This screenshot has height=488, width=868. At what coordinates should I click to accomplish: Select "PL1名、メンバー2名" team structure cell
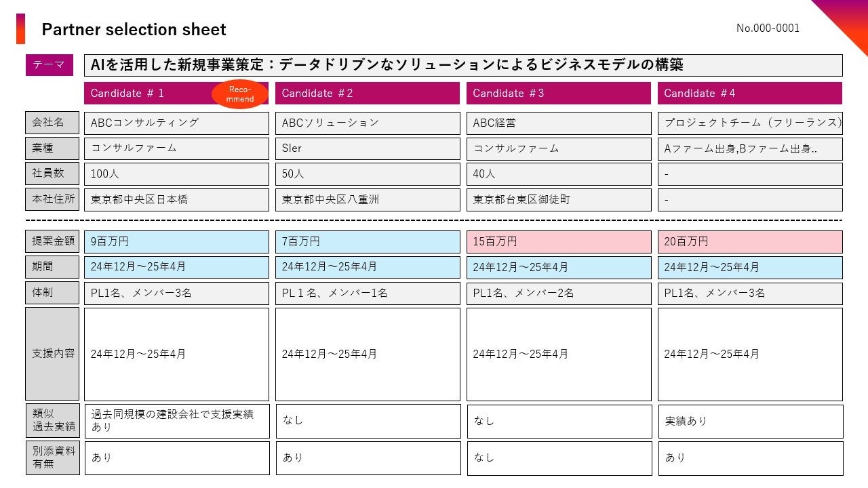pos(559,293)
